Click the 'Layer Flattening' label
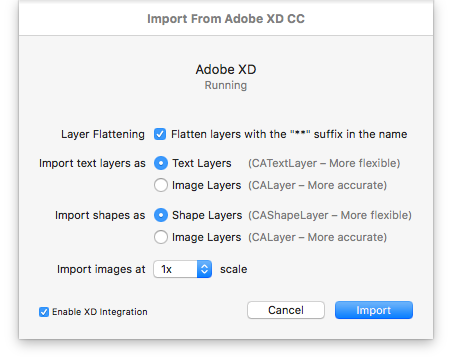This screenshot has height=360, width=450. (103, 134)
